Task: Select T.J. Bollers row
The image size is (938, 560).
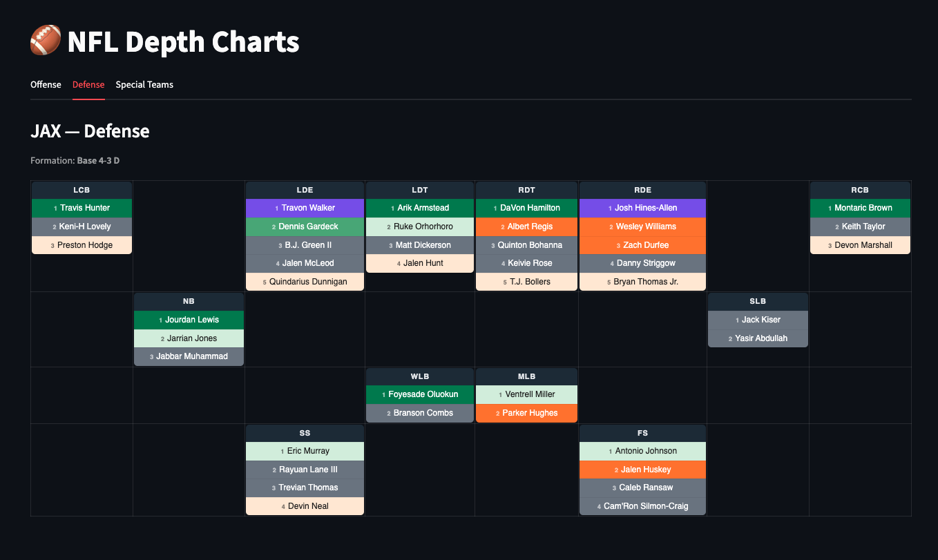Action: pos(526,282)
